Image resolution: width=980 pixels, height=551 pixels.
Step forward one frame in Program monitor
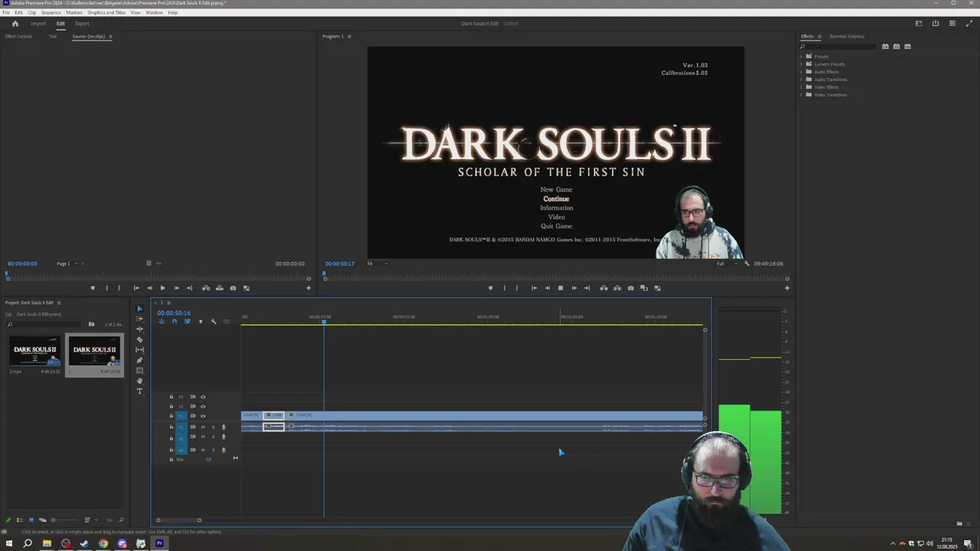[574, 288]
